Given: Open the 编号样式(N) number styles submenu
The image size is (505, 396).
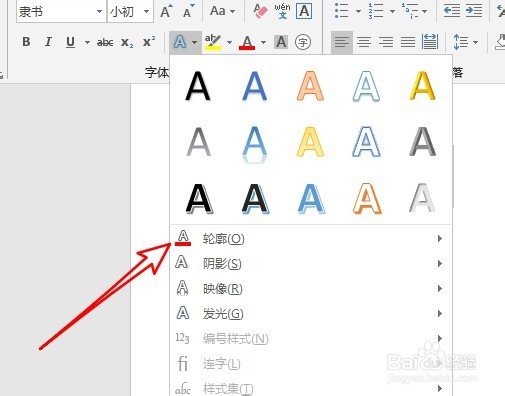Looking at the screenshot, I should (x=311, y=339).
